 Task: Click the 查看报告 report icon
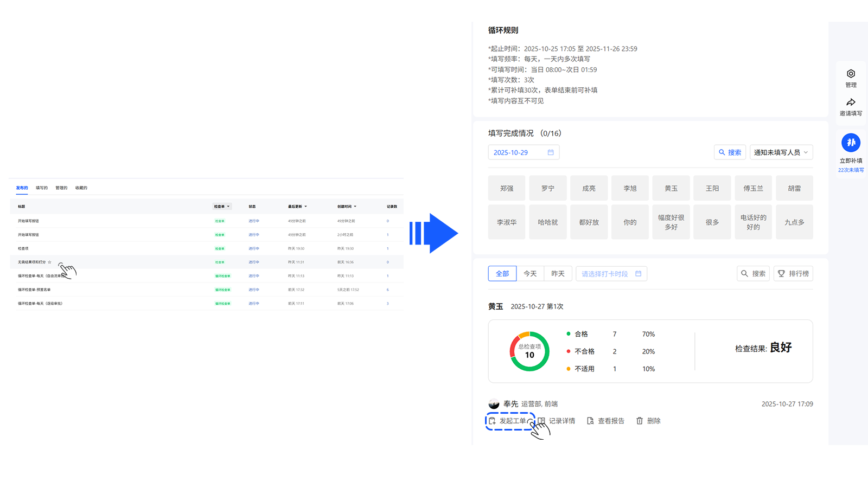(x=590, y=420)
